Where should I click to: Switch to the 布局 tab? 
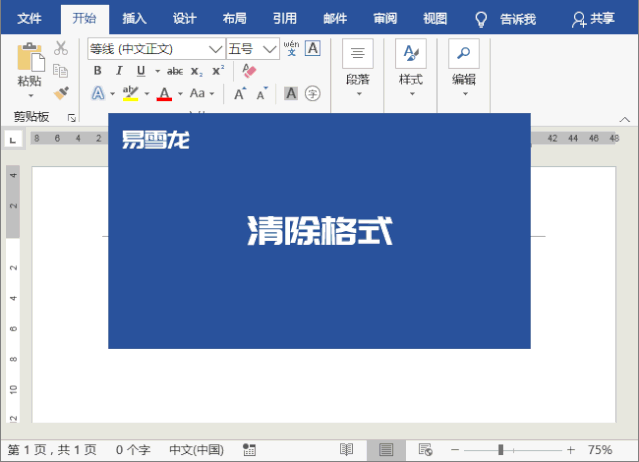235,19
